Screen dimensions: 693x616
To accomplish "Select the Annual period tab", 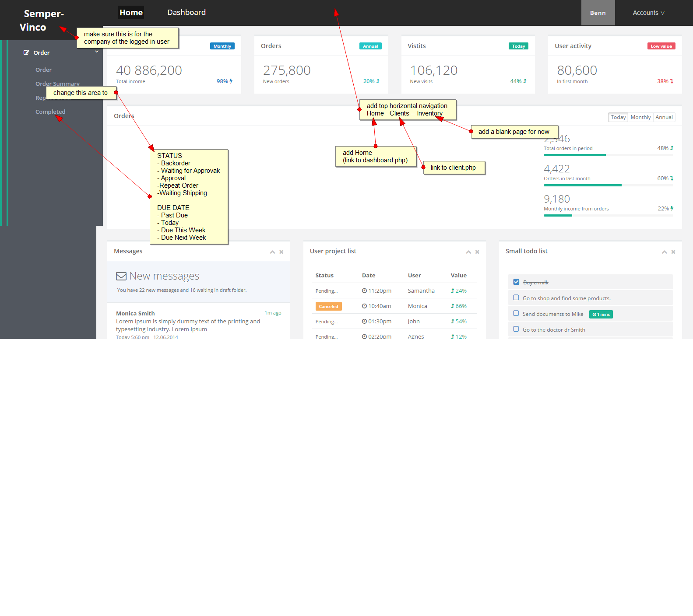I will pos(664,117).
